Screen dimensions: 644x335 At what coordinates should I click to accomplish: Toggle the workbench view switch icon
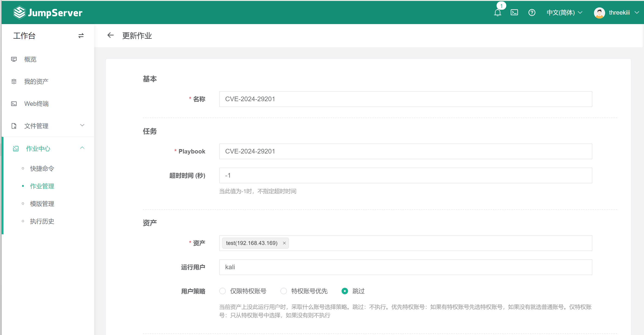[x=81, y=36]
